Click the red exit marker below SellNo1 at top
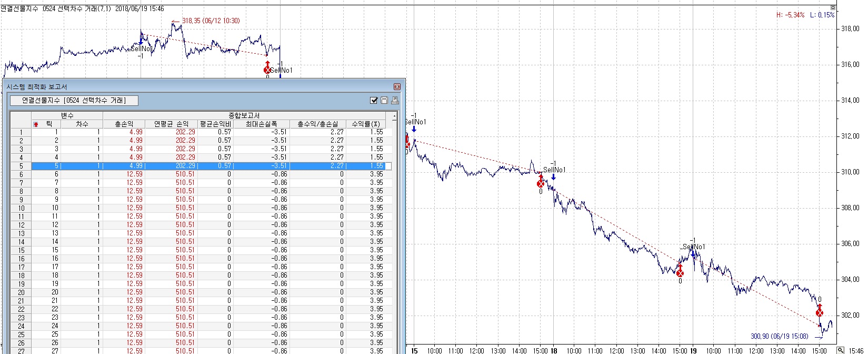 click(x=267, y=70)
